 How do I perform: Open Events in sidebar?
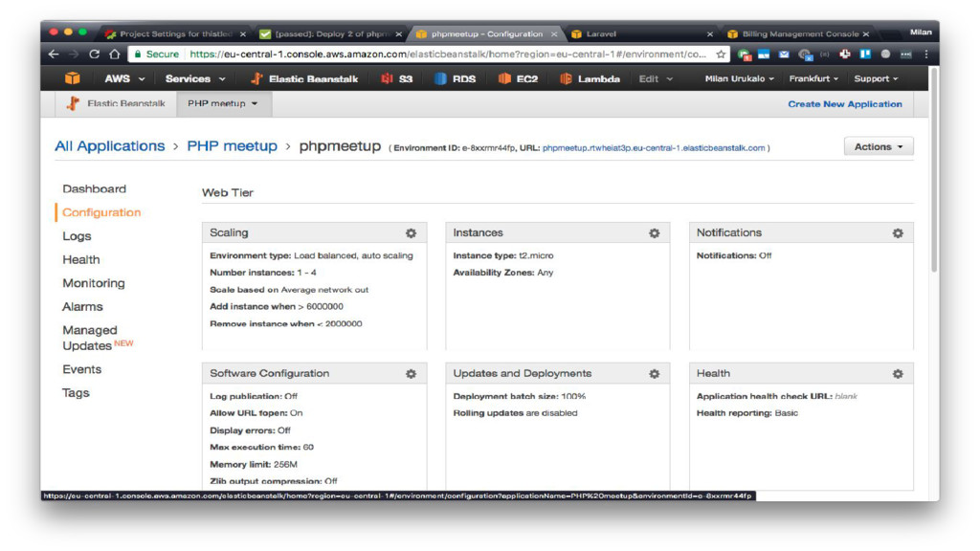[x=81, y=369]
